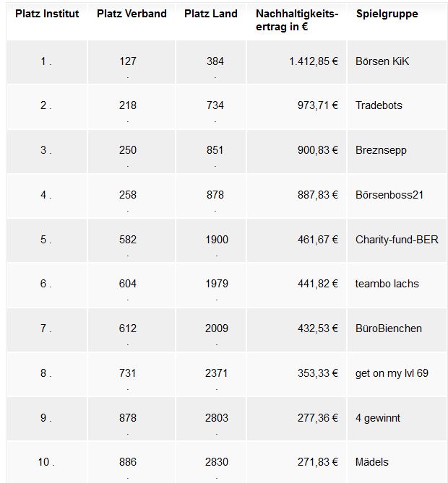Image resolution: width=448 pixels, height=483 pixels.
Task: Click the Mädels group name
Action: [x=372, y=462]
